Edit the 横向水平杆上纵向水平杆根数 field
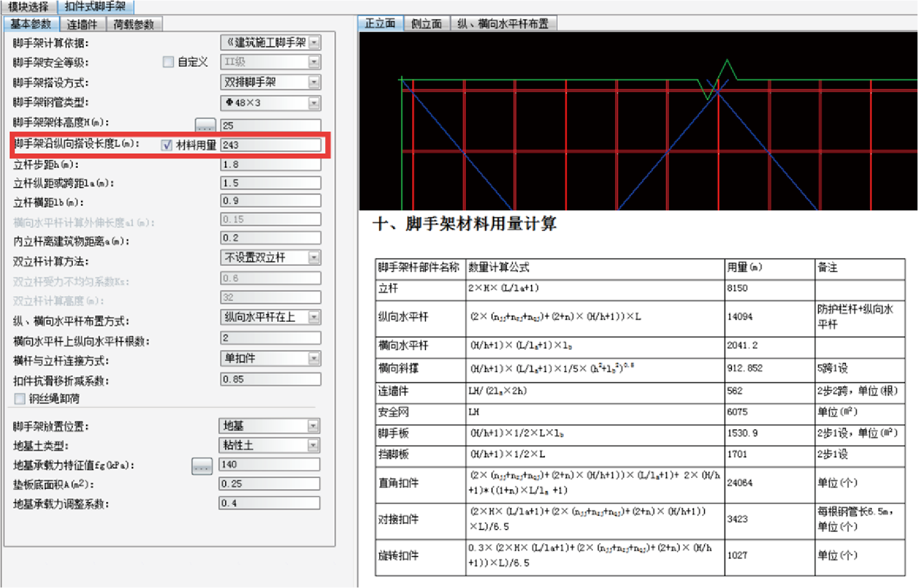This screenshot has width=918, height=588. point(270,338)
